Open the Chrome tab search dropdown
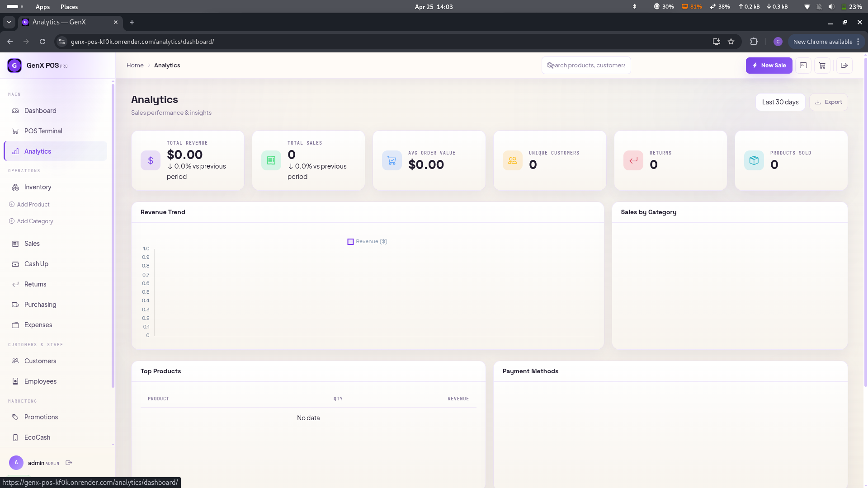The image size is (868, 488). pyautogui.click(x=9, y=22)
